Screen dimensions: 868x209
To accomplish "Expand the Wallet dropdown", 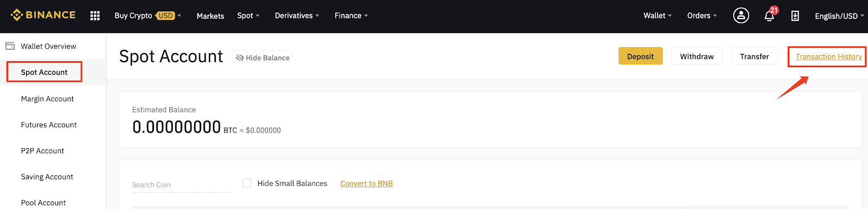I will click(658, 16).
